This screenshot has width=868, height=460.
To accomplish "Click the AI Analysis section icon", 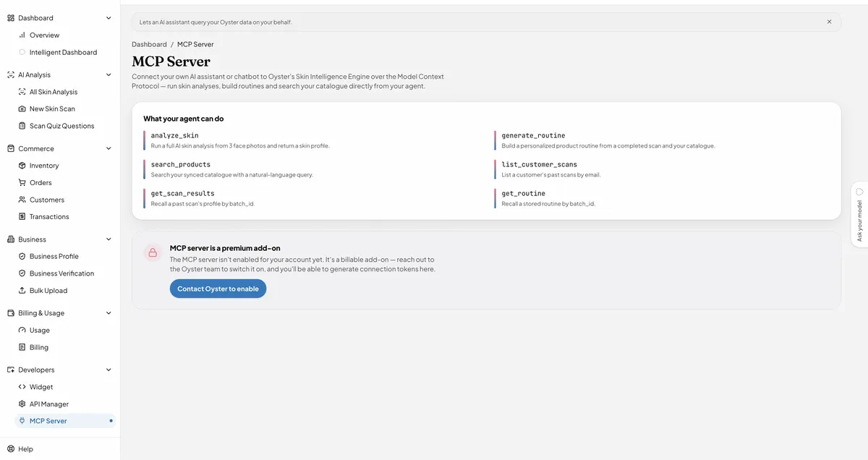I will pos(11,74).
